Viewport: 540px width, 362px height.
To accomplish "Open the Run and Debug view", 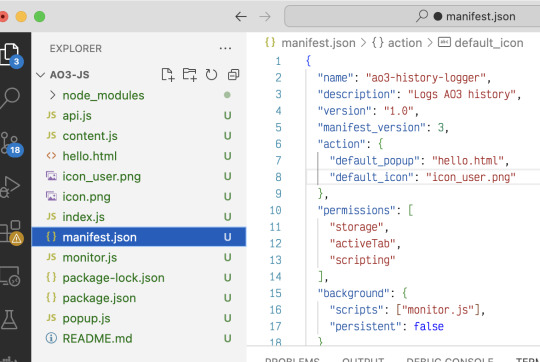I will 10,187.
